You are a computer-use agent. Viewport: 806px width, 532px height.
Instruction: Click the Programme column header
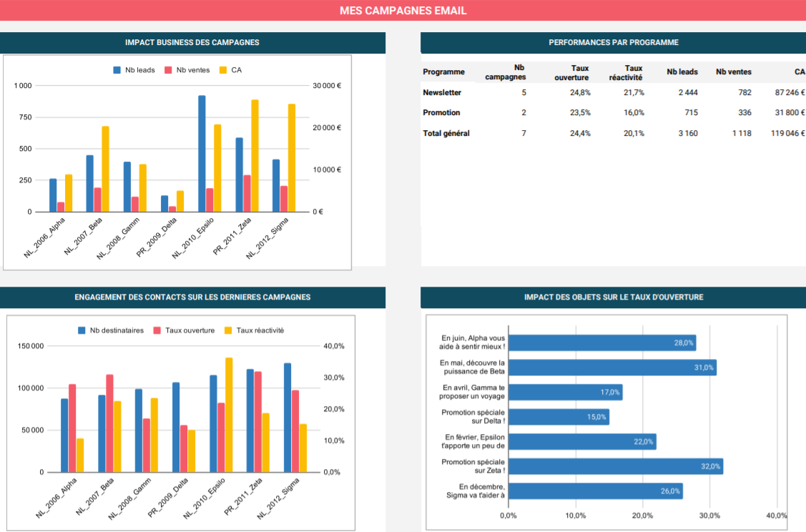[x=443, y=72]
